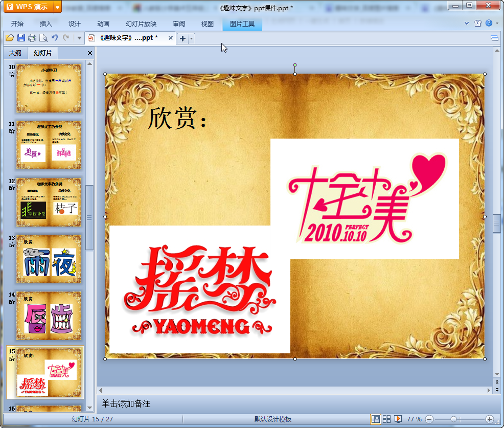Print the presentation using the printer icon
This screenshot has width=504, height=428.
[32, 38]
